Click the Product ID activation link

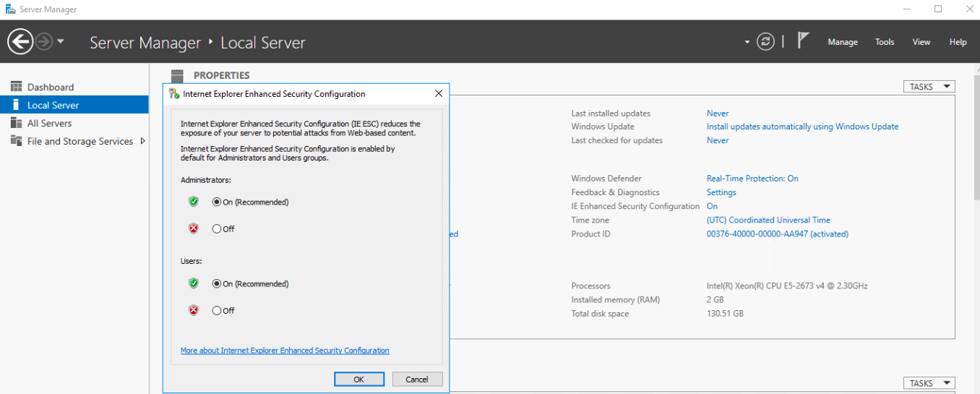[778, 234]
